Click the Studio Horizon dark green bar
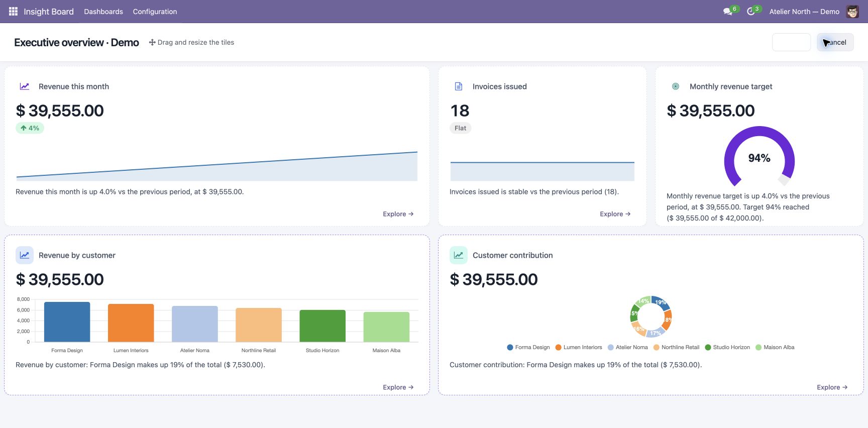Image resolution: width=868 pixels, height=428 pixels. tap(322, 326)
